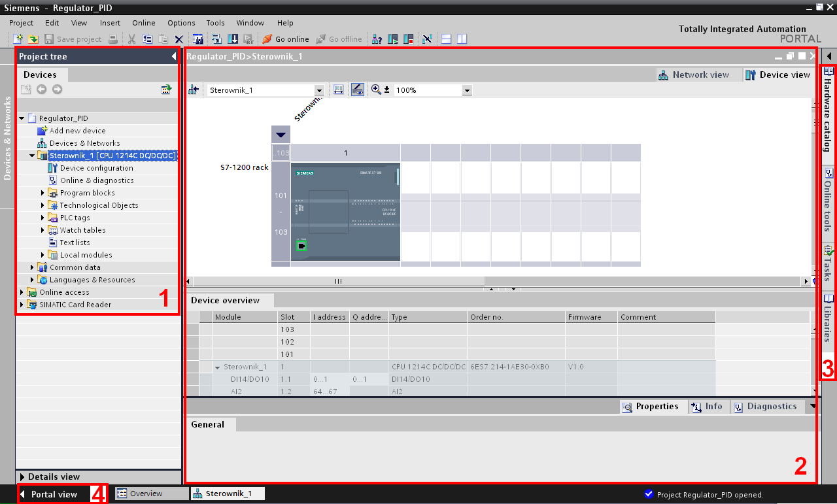This screenshot has width=837, height=504.
Task: Click the Cross-references toolbar icon
Action: point(427,39)
